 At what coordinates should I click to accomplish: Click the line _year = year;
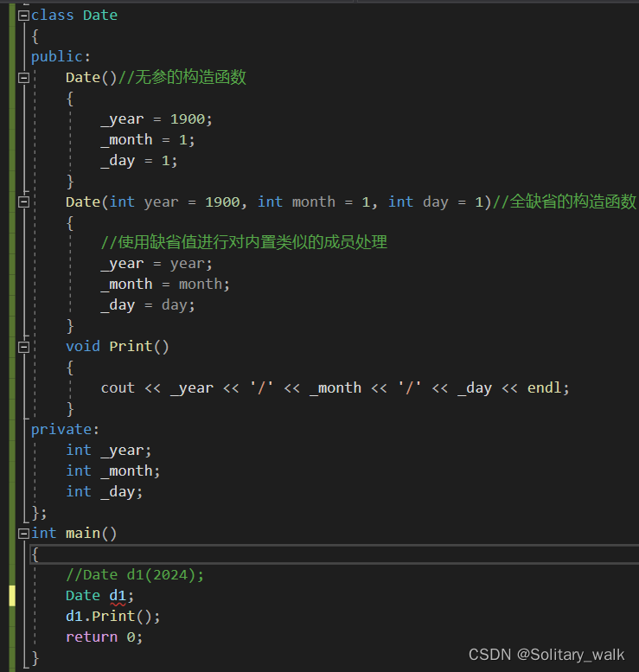click(x=157, y=264)
